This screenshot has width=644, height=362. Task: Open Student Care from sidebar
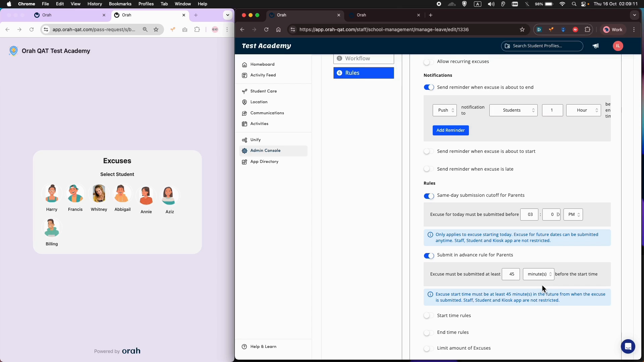coord(245,91)
